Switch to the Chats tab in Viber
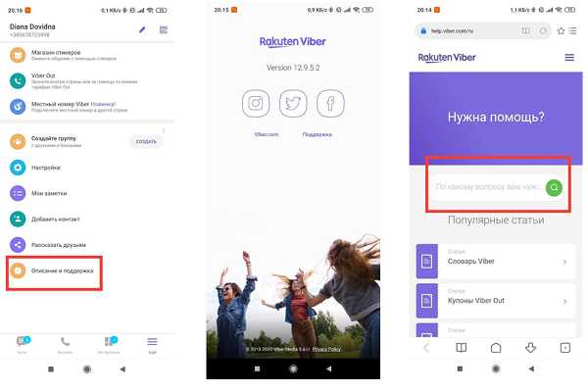Image resolution: width=588 pixels, height=392 pixels. point(23,344)
